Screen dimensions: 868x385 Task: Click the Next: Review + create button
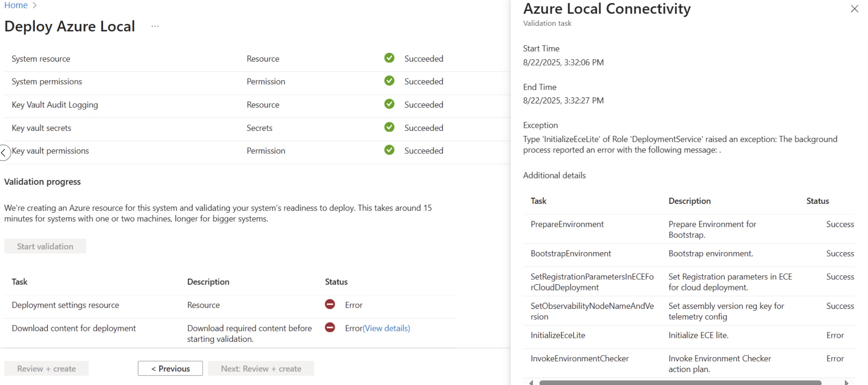click(261, 369)
